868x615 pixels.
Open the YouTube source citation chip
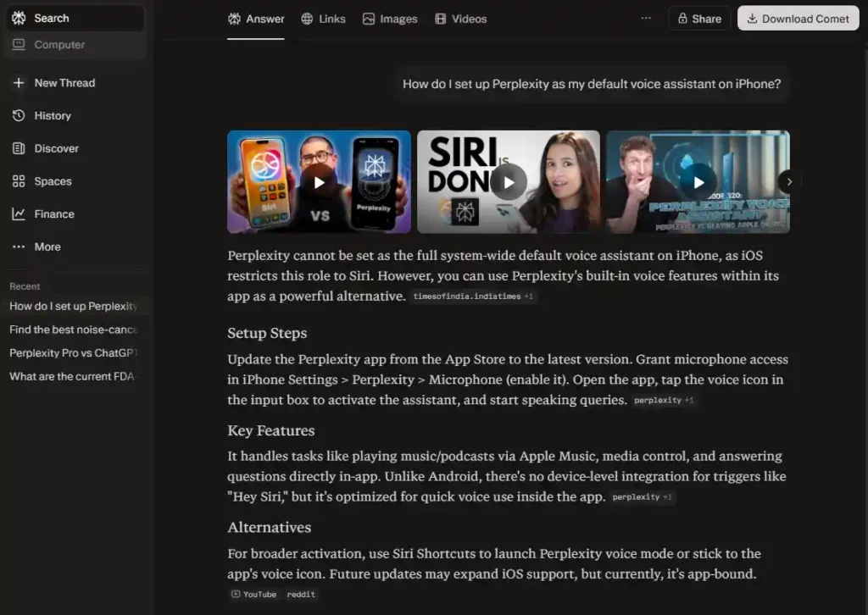tap(253, 595)
